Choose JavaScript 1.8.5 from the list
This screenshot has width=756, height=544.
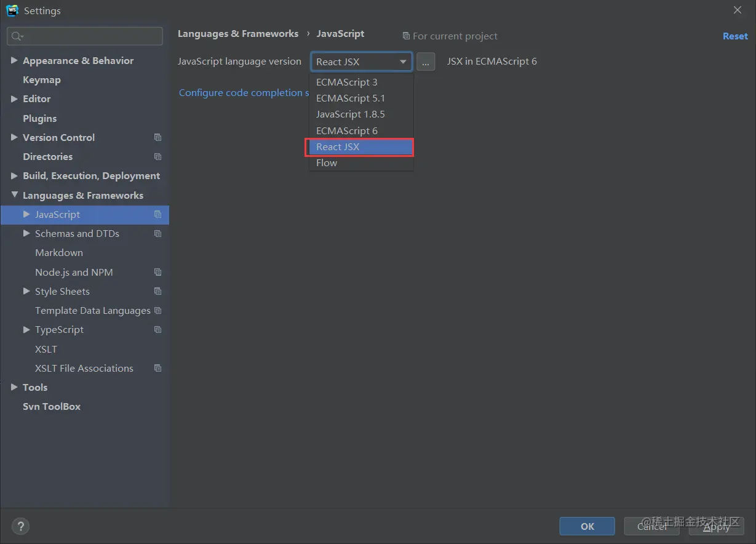coord(361,114)
